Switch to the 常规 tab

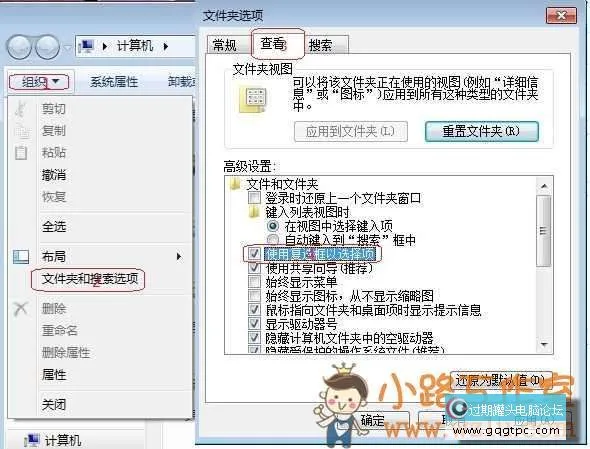coord(224,45)
